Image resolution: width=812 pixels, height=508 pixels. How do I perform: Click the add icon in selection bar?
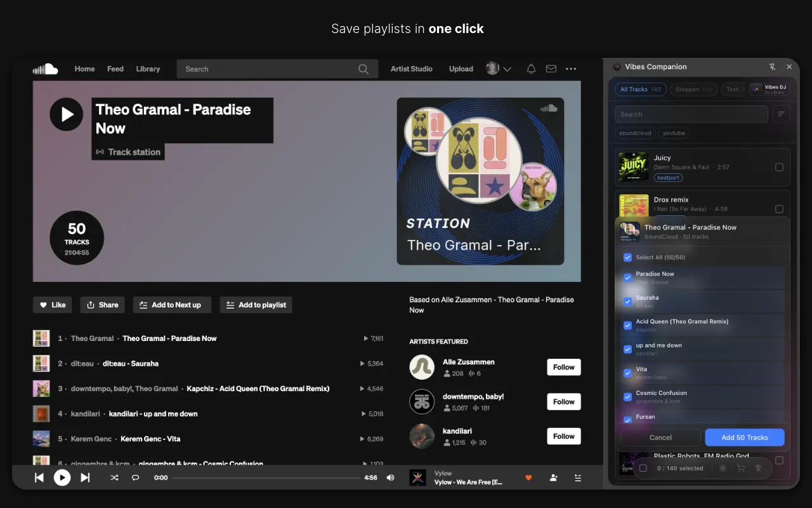point(723,468)
